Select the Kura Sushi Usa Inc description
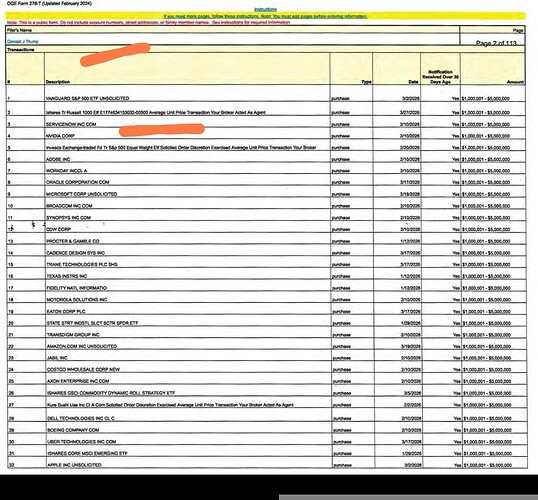The width and height of the screenshot is (538, 500). [170, 405]
